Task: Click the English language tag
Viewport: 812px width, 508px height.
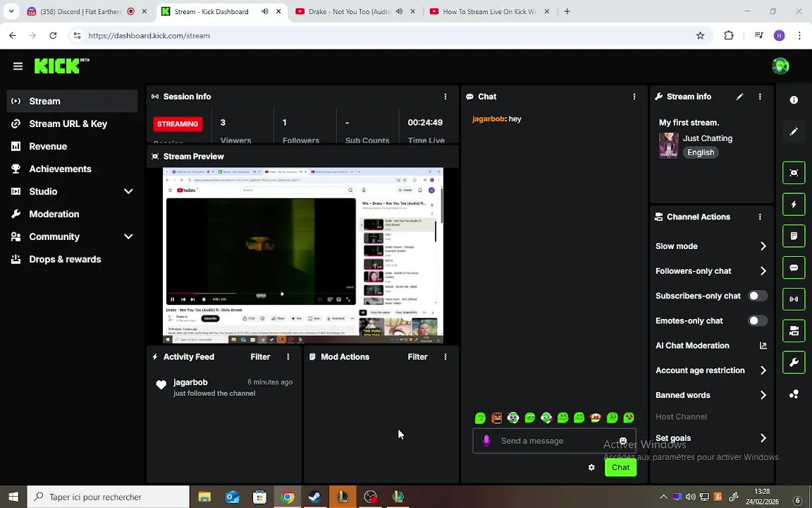Action: (x=701, y=152)
